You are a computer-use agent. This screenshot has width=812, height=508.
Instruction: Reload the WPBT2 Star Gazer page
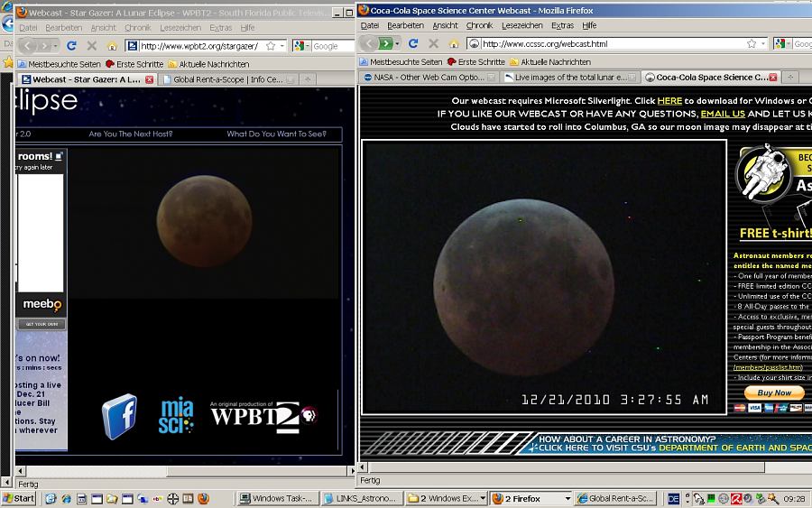pos(71,46)
